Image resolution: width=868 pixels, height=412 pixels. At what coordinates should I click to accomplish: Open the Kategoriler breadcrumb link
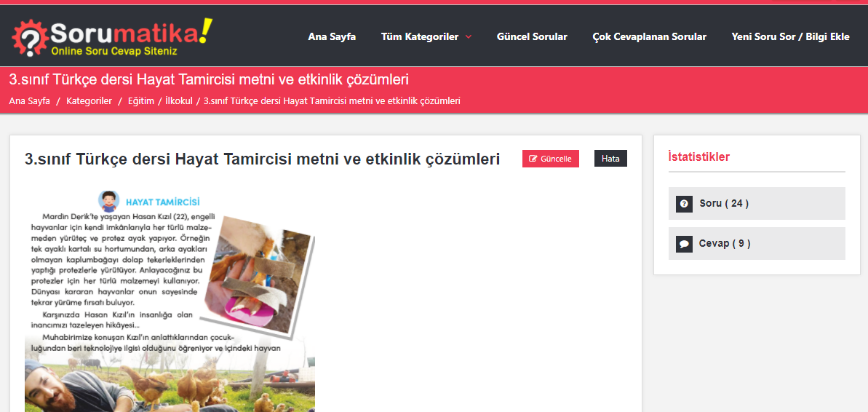point(89,101)
